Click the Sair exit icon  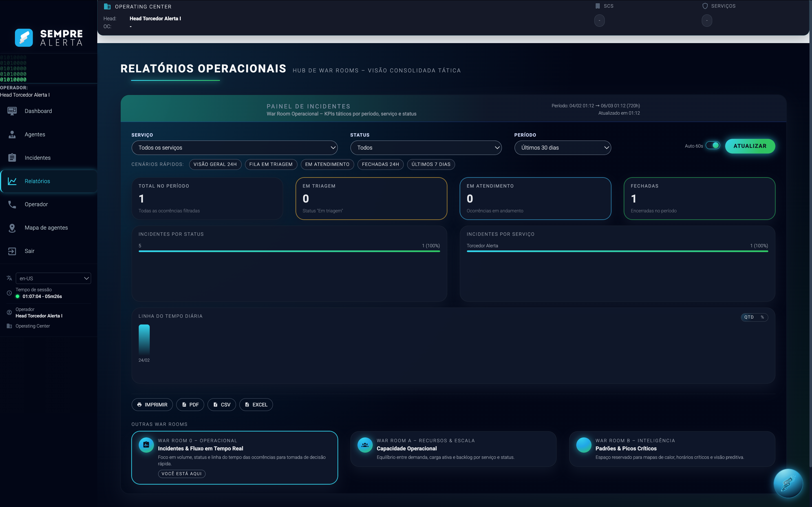click(x=12, y=251)
